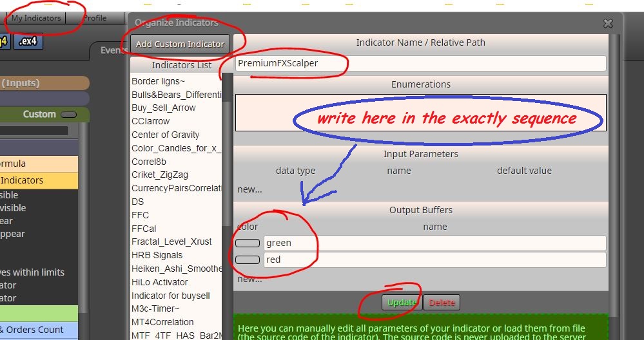The width and height of the screenshot is (644, 340).
Task: Select CurrencyPairsCorrelation indicator
Action: (176, 188)
